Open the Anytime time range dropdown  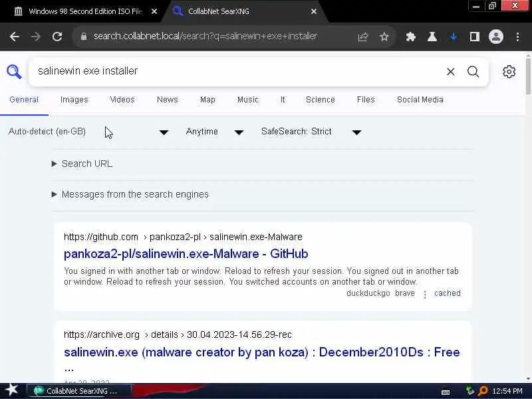pyautogui.click(x=214, y=132)
